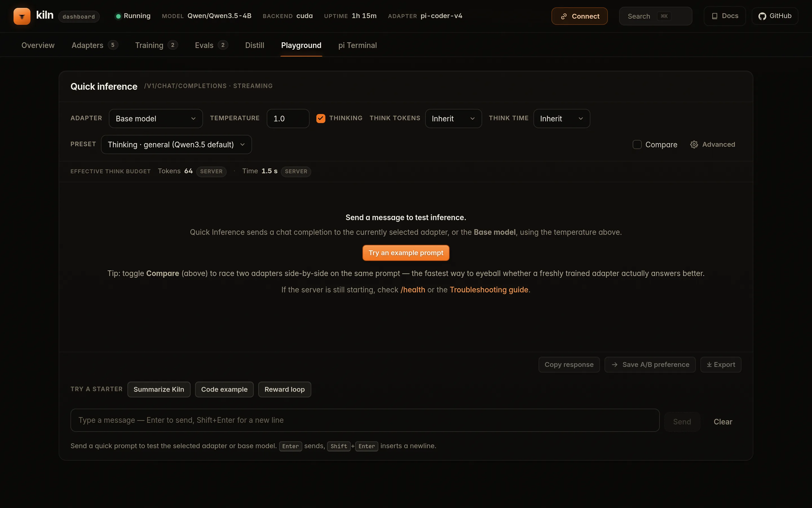
Task: Open the Docs button
Action: coord(724,16)
